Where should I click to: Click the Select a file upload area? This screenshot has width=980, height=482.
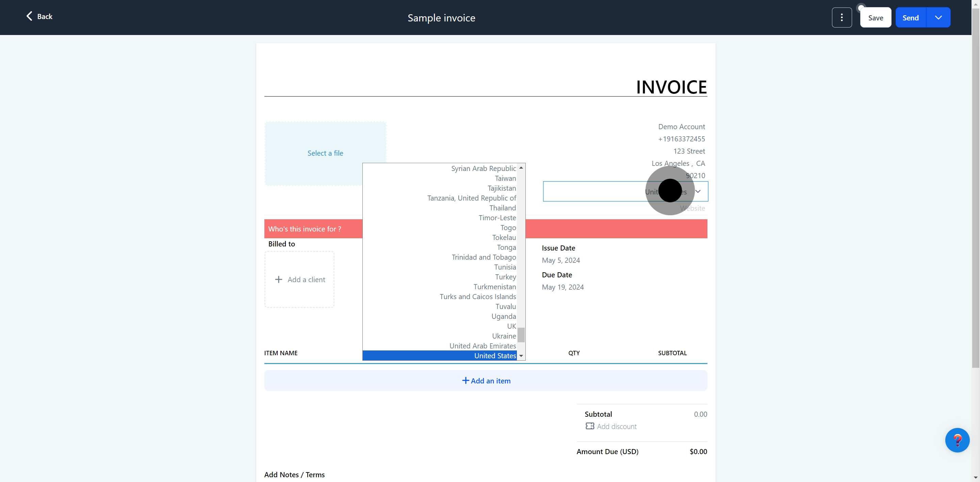[x=325, y=153]
